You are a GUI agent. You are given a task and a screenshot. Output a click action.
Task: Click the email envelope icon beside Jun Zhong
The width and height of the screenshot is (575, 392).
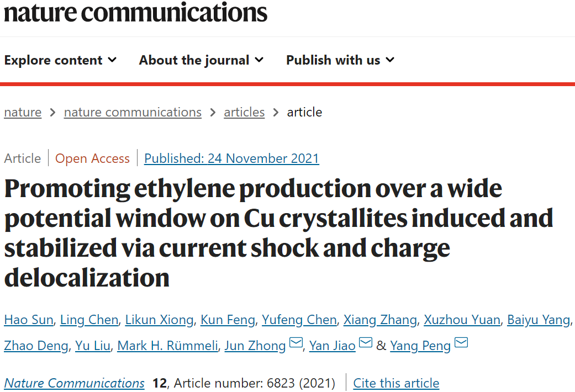click(x=296, y=342)
